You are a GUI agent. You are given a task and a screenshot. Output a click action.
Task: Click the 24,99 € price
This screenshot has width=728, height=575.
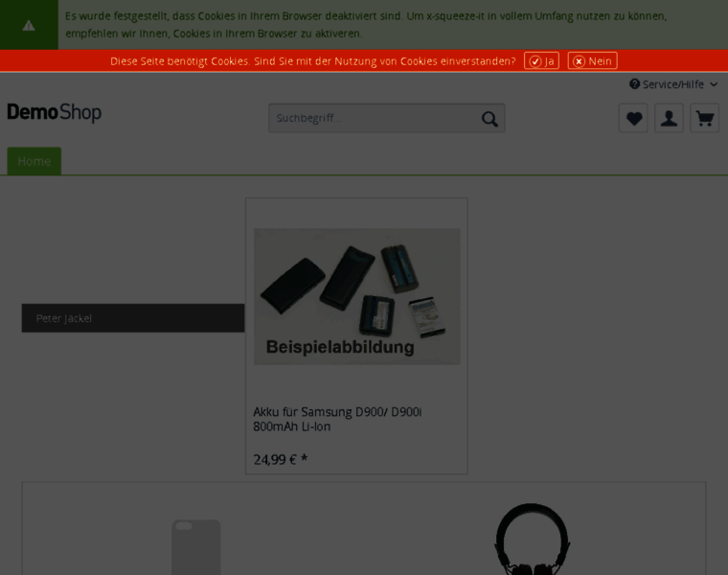(x=281, y=460)
